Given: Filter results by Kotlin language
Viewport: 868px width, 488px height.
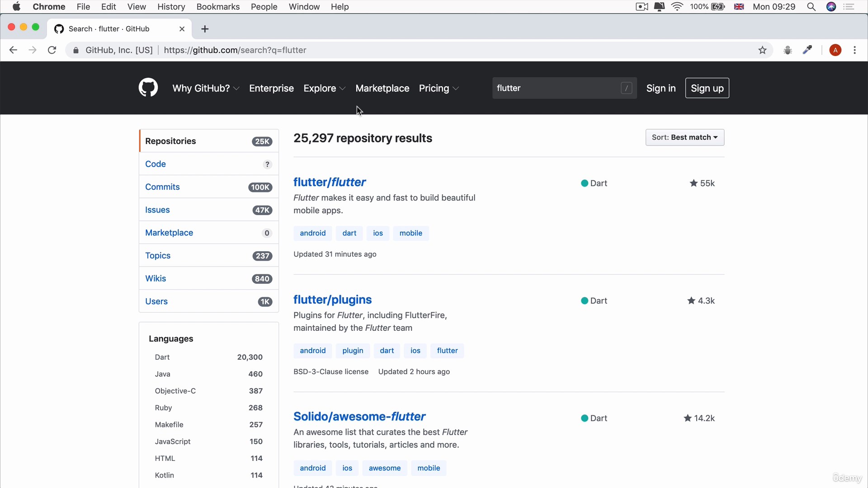Looking at the screenshot, I should 208,475.
